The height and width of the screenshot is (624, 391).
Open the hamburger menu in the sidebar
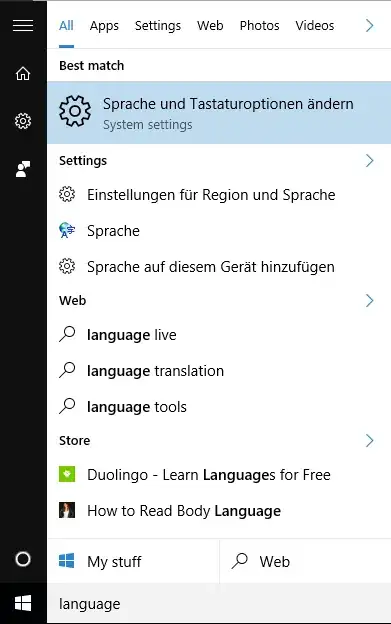(x=23, y=25)
